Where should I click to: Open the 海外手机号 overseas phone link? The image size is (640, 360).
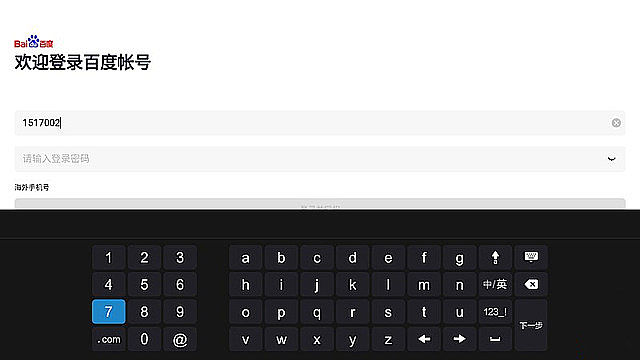click(32, 187)
